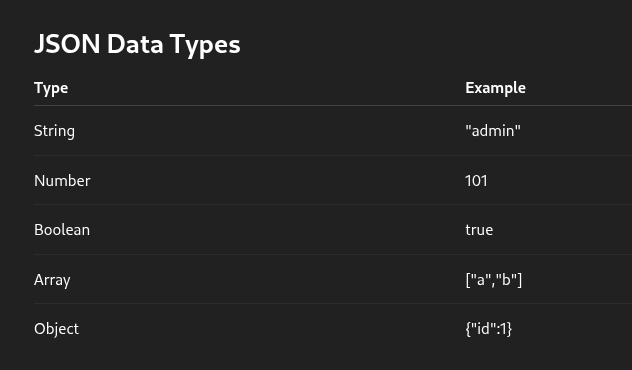Select the Type column header
The width and height of the screenshot is (632, 370).
click(x=51, y=88)
